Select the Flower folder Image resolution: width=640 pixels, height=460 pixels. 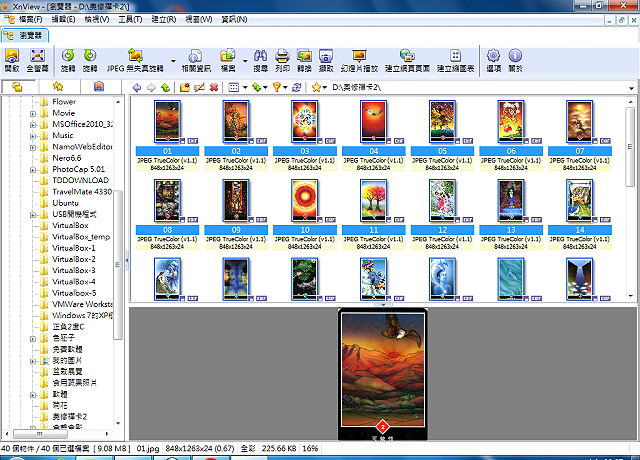pyautogui.click(x=64, y=102)
